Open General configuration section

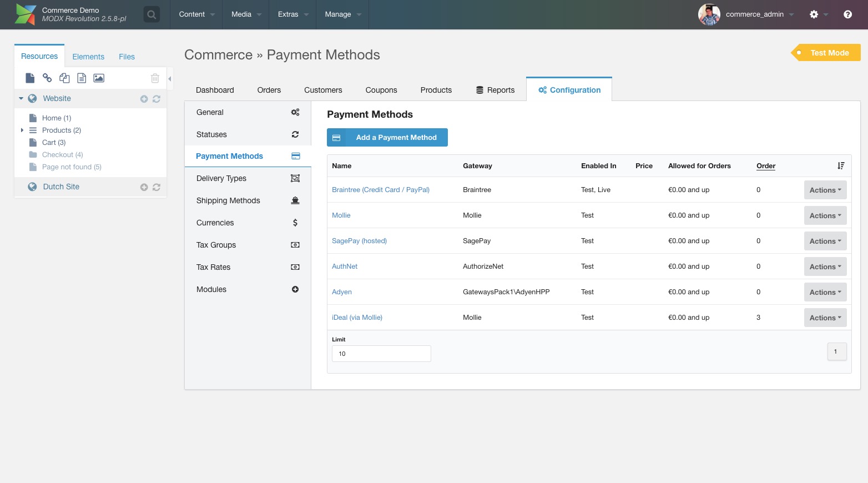click(248, 112)
